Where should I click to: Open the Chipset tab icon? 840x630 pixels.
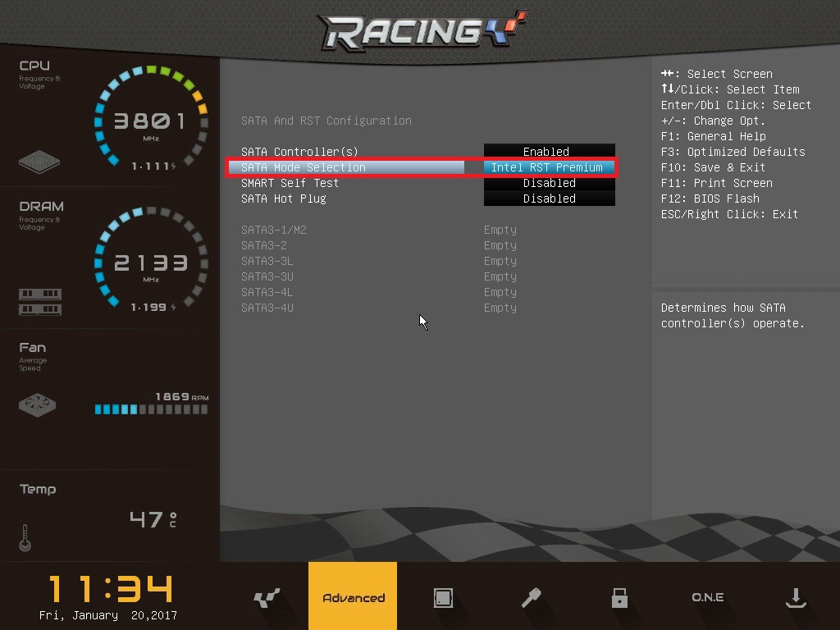[443, 598]
